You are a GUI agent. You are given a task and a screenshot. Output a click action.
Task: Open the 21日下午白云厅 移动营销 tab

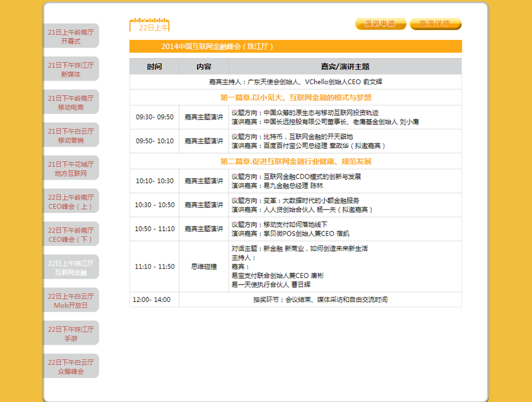coord(71,135)
